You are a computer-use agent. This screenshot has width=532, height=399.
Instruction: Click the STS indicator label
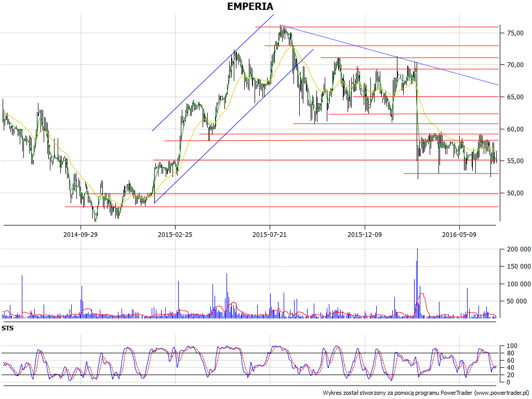[x=7, y=328]
